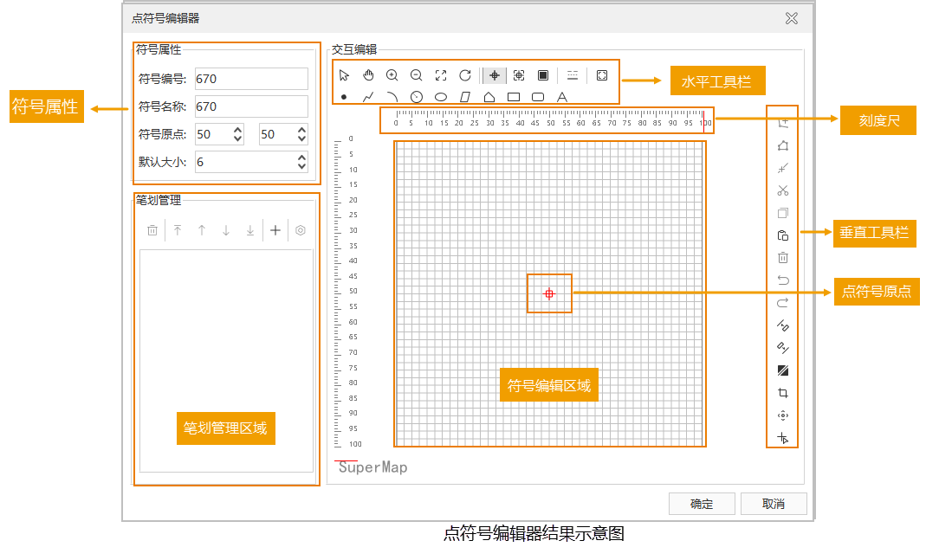952x560 pixels.
Task: Toggle the dashed grid lines button
Action: [x=573, y=75]
